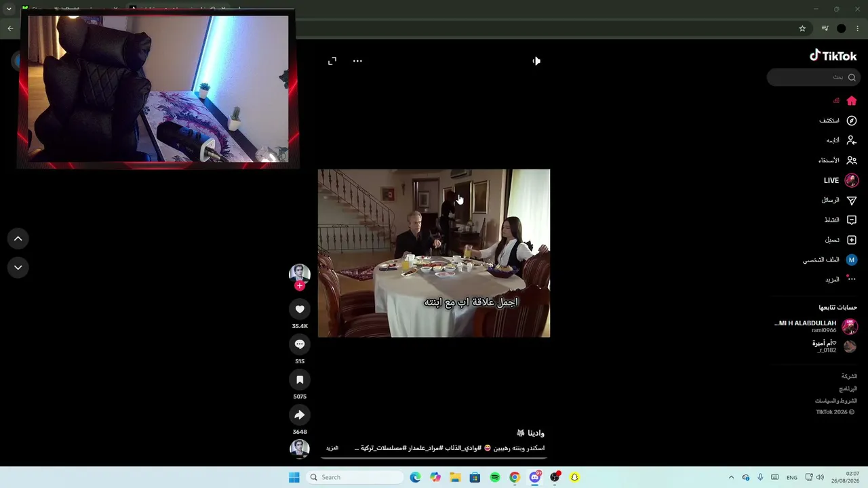
Task: Open the Windows Start menu
Action: [x=294, y=477]
